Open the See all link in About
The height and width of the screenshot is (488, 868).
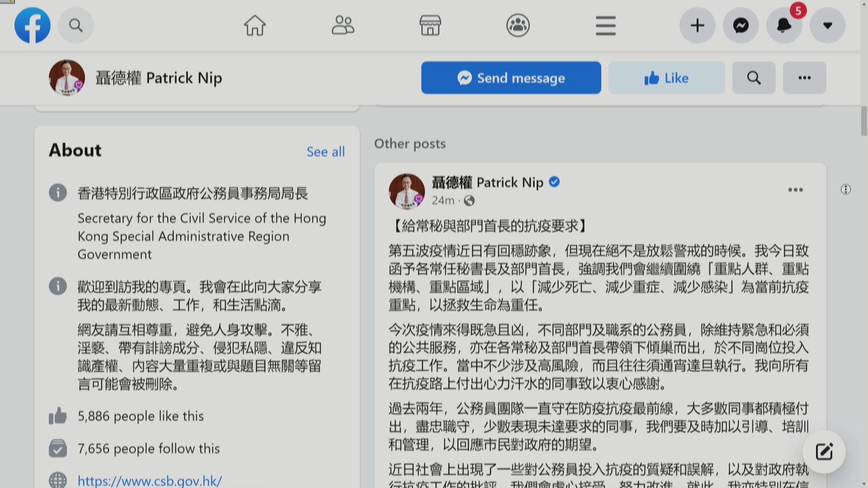[x=325, y=152]
